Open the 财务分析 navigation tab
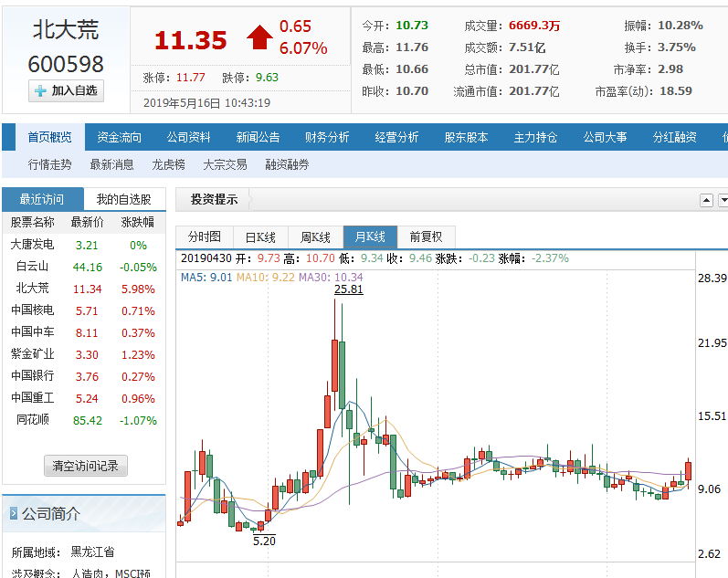 327,137
